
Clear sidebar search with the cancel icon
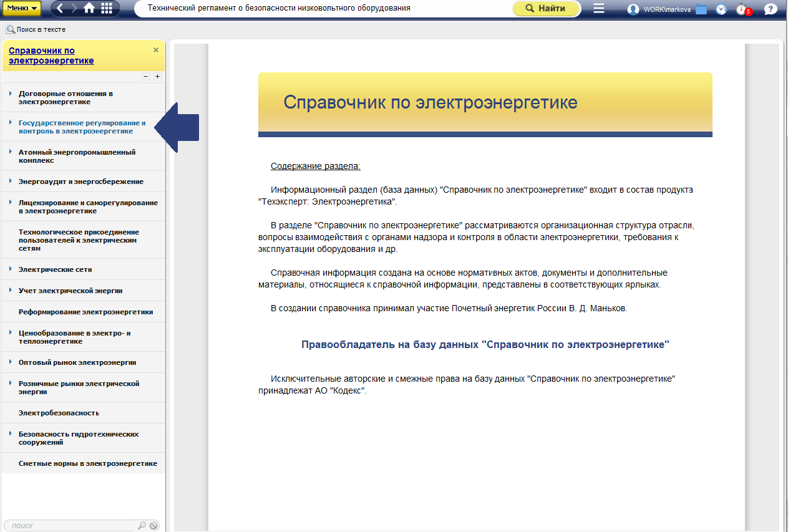(153, 525)
